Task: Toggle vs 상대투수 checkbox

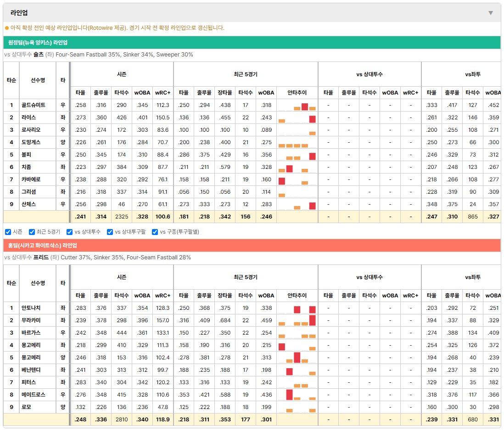Action: coord(69,232)
